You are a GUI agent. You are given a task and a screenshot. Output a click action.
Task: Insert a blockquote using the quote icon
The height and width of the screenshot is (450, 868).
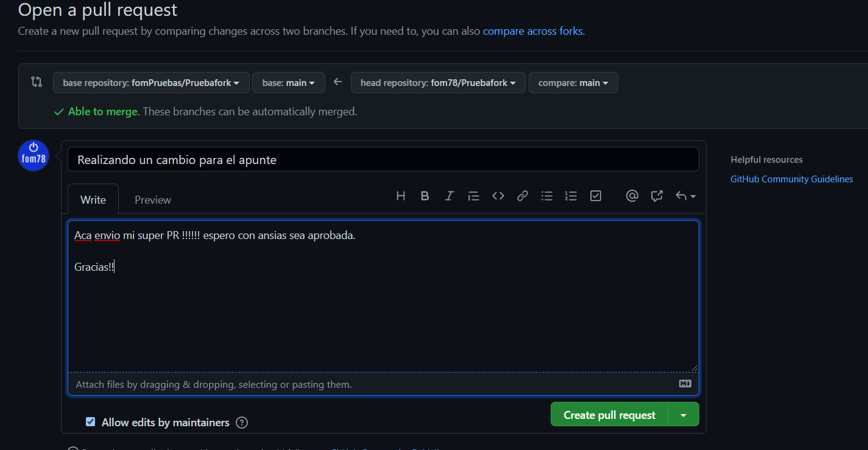pos(473,196)
